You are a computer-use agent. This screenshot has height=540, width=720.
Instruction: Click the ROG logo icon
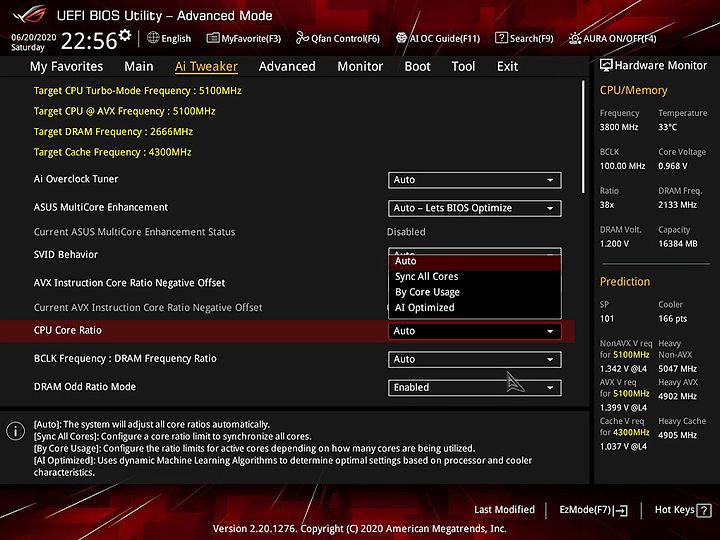pyautogui.click(x=29, y=15)
